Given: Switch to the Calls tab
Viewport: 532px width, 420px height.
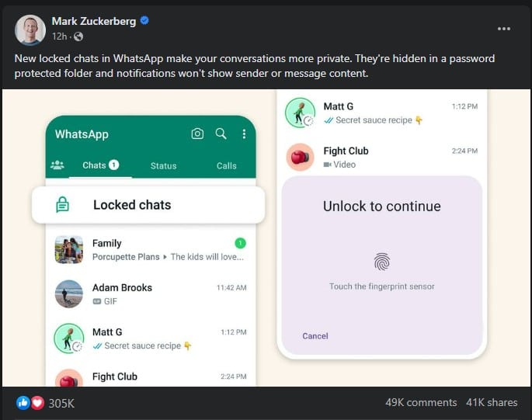Looking at the screenshot, I should click(x=227, y=165).
